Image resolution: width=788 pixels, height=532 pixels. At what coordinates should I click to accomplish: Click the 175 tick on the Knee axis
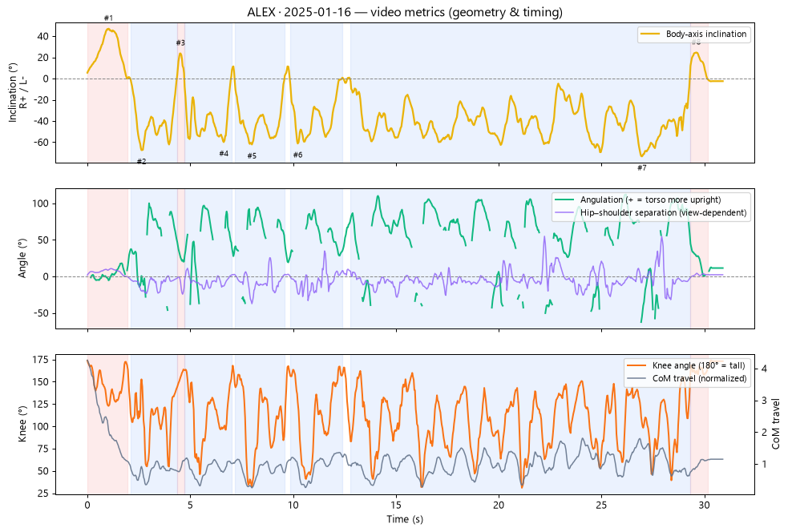click(41, 360)
